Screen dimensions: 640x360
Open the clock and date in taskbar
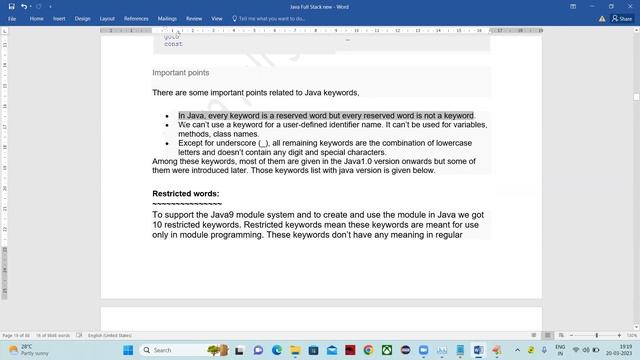point(619,350)
